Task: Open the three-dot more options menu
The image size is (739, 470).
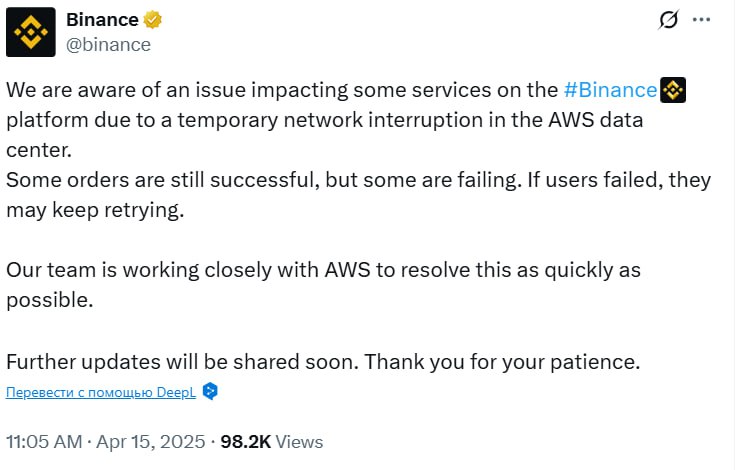Action: [703, 21]
